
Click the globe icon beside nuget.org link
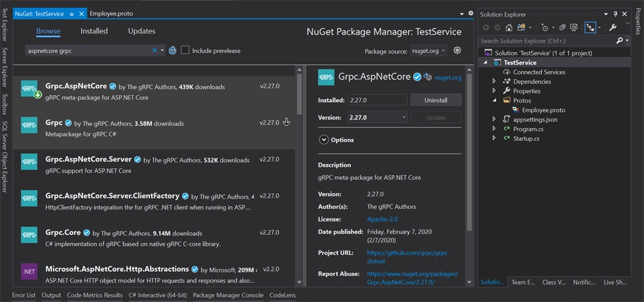click(428, 77)
